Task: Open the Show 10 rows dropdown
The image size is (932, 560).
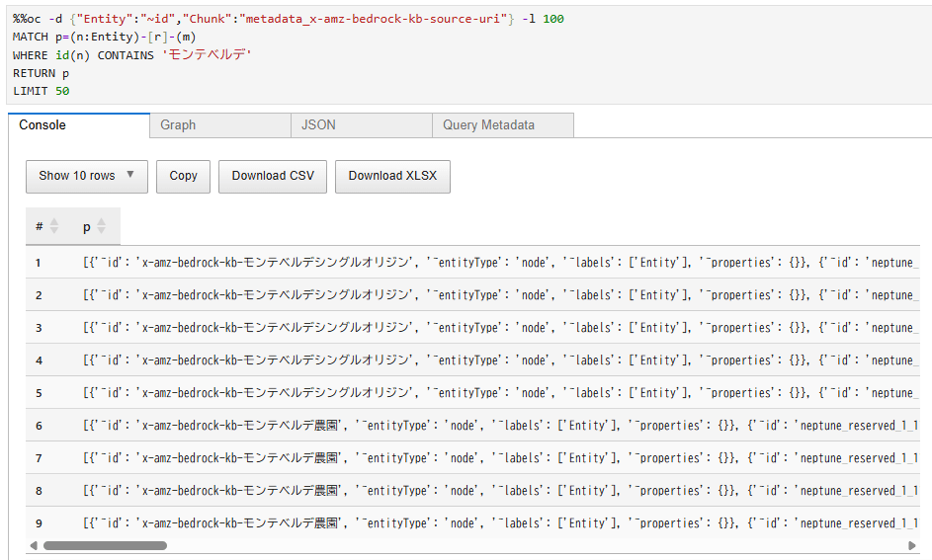Action: click(87, 177)
